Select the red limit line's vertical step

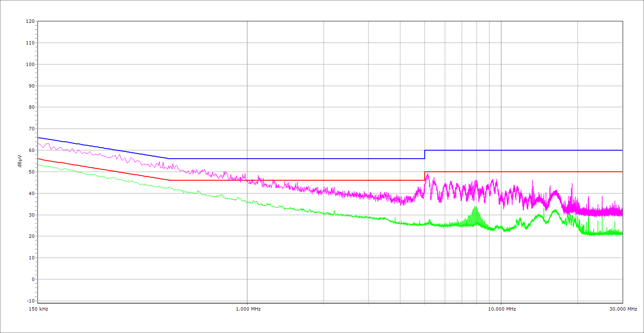click(425, 176)
